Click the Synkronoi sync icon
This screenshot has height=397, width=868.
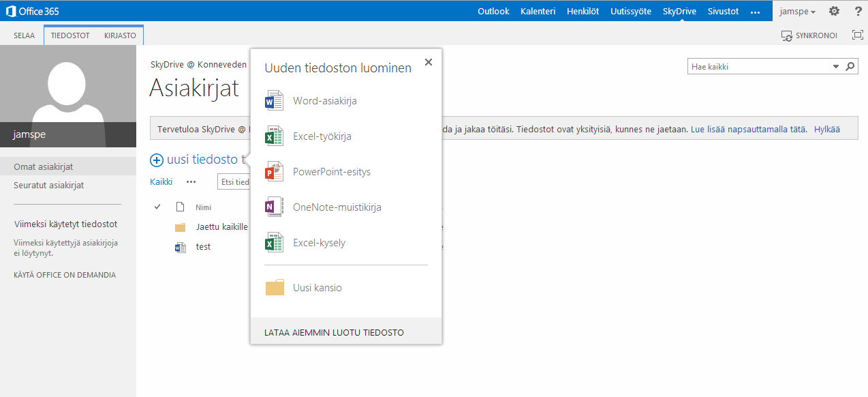click(x=786, y=35)
